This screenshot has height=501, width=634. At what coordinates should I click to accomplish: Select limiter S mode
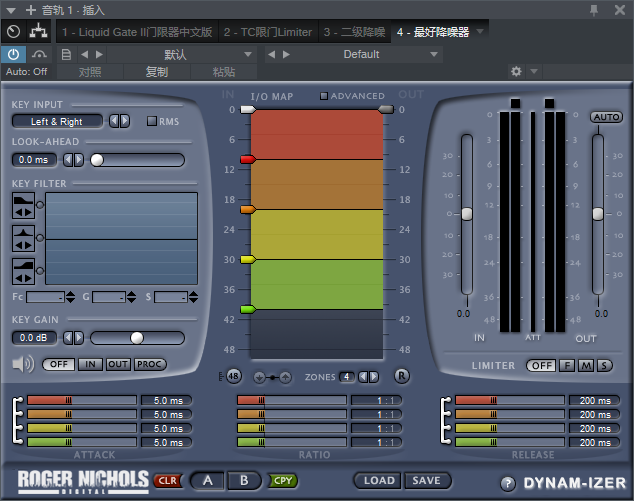[x=604, y=366]
